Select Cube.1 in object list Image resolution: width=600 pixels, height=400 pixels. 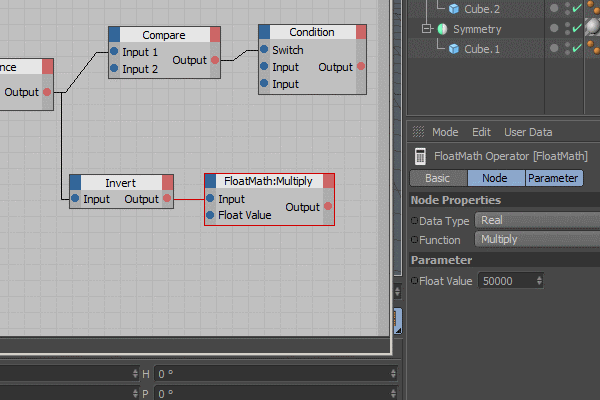(x=482, y=49)
